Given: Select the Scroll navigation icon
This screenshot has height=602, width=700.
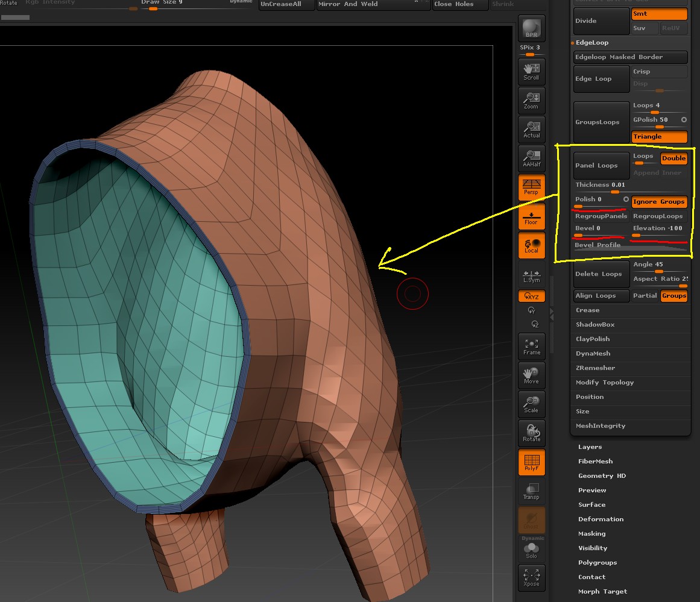Looking at the screenshot, I should tap(531, 71).
